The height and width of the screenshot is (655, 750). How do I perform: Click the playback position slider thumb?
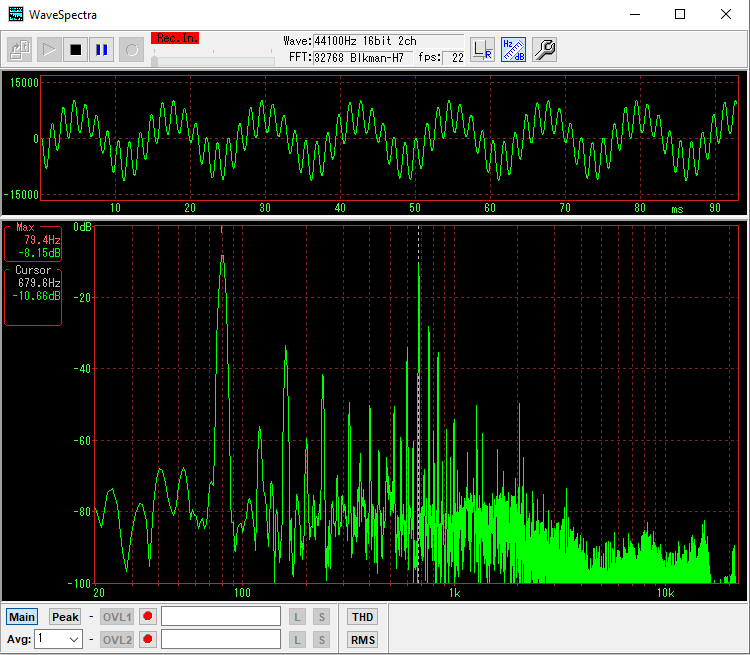coord(154,61)
